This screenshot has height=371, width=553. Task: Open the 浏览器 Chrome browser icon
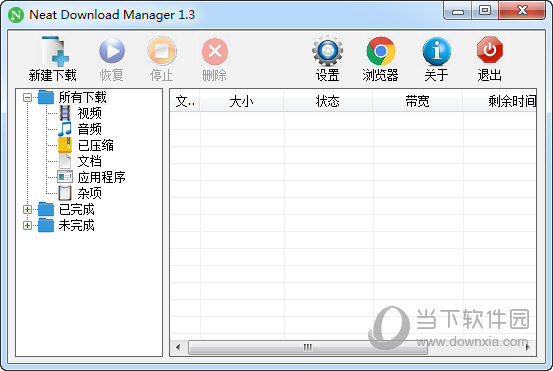click(x=381, y=51)
